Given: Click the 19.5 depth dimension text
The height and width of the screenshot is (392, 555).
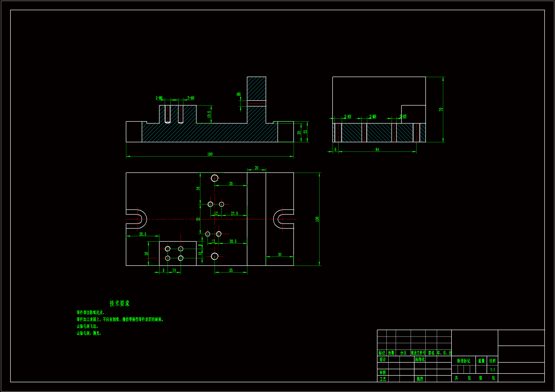Looking at the screenshot, I should [209, 114].
